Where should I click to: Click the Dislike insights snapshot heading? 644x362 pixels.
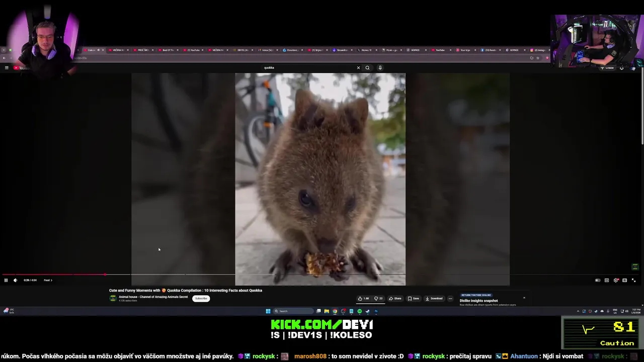pos(478,301)
